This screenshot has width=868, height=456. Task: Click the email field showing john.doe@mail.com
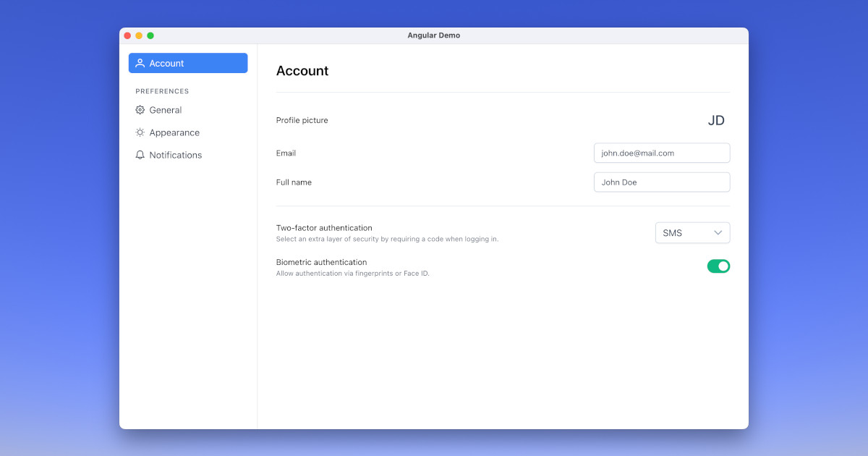point(661,153)
